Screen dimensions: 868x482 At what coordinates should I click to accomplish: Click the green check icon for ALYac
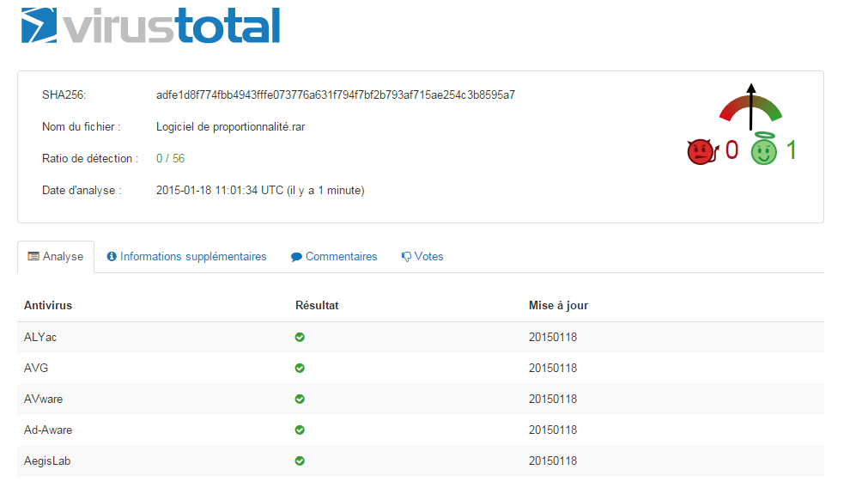pyautogui.click(x=300, y=337)
